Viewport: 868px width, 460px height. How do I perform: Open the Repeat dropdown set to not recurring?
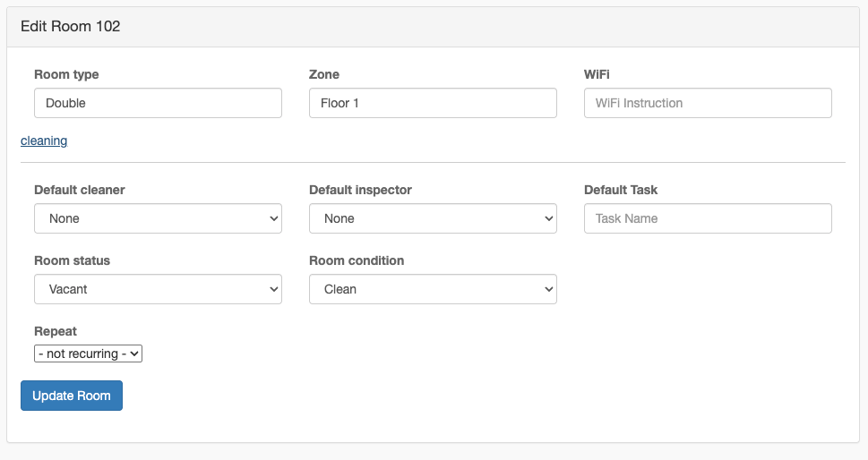(x=89, y=354)
